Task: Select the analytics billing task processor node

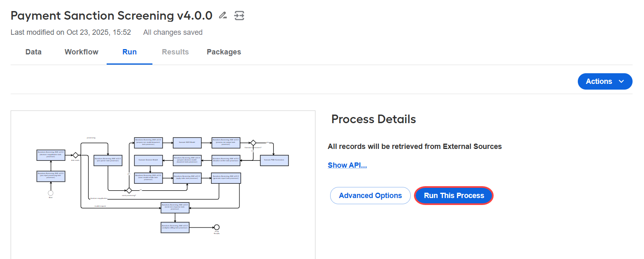Action: point(175,227)
